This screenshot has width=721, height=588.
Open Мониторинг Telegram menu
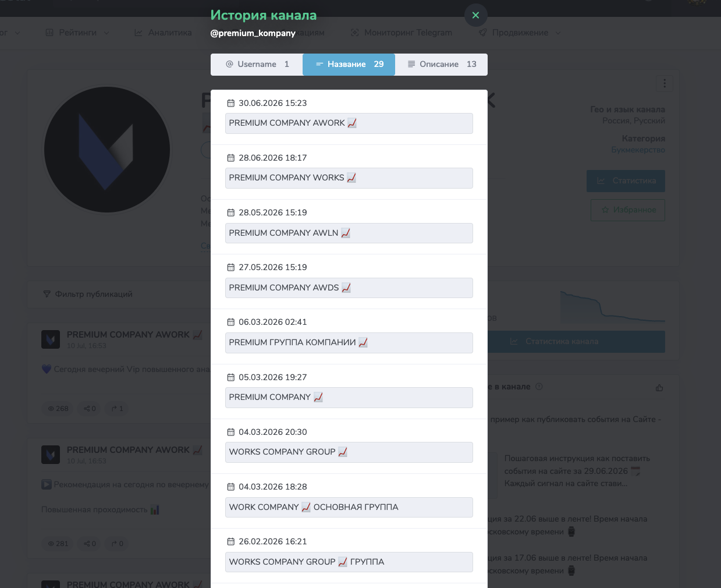pos(402,33)
